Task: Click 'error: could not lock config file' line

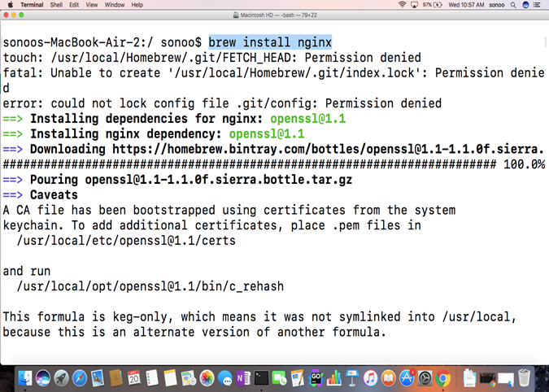Action: [222, 103]
